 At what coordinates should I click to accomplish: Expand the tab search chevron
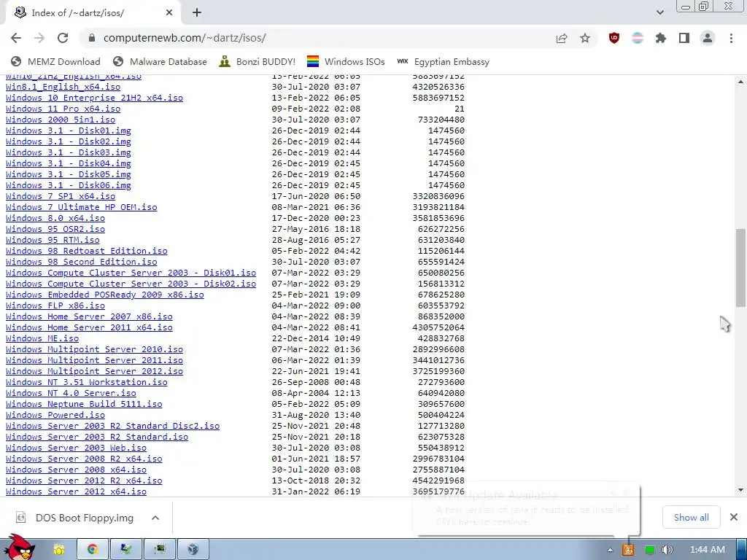point(659,12)
